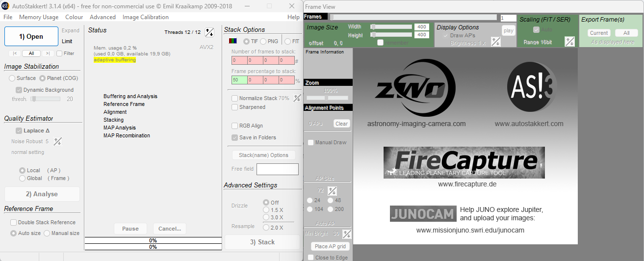The image size is (644, 261).
Task: Open the Help menu
Action: tap(293, 17)
